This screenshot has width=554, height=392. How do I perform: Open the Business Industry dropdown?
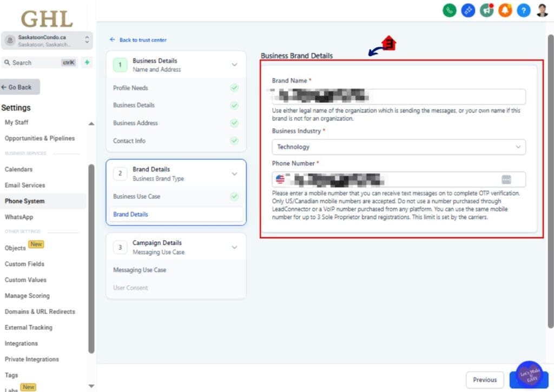tap(398, 147)
